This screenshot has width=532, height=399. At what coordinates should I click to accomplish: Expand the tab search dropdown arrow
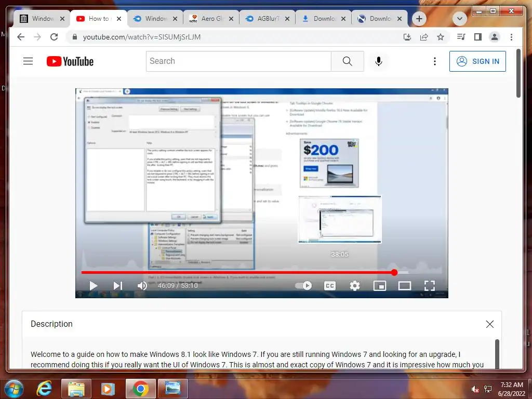[x=460, y=19]
